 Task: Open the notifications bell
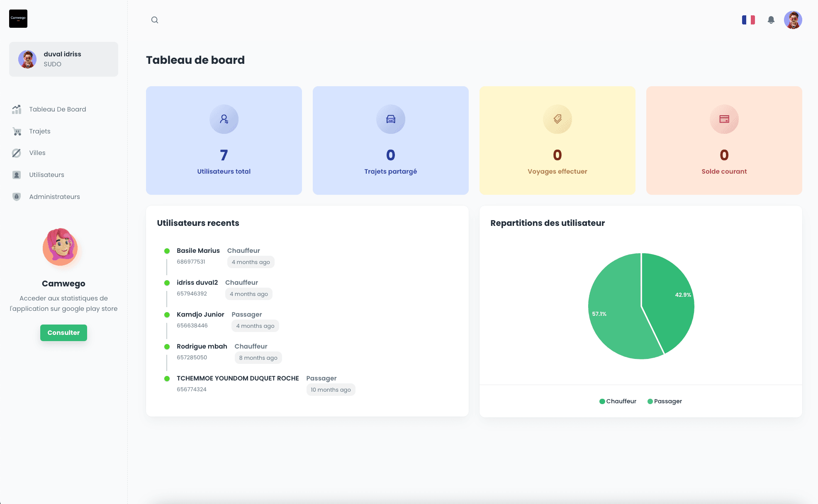[x=771, y=20]
